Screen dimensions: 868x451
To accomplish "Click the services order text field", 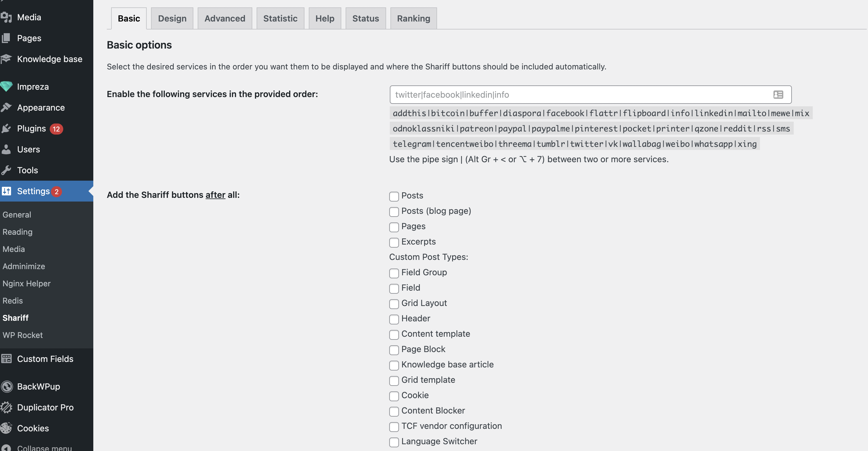I will point(579,95).
